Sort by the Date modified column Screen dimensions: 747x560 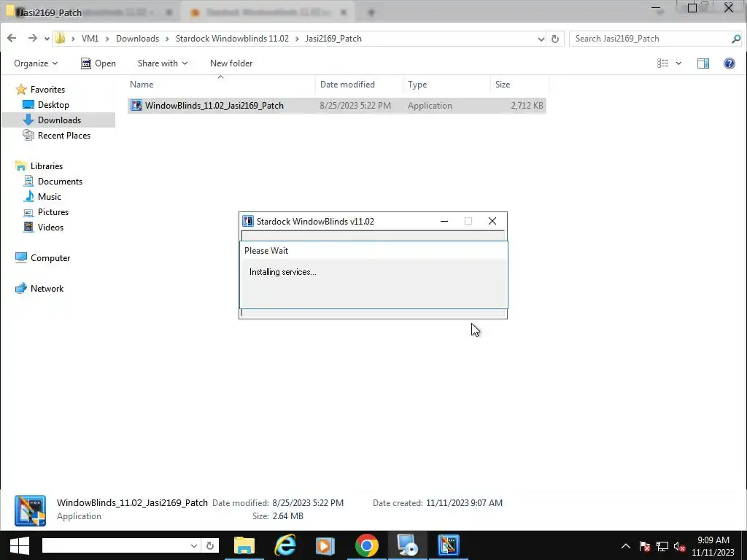point(359,85)
